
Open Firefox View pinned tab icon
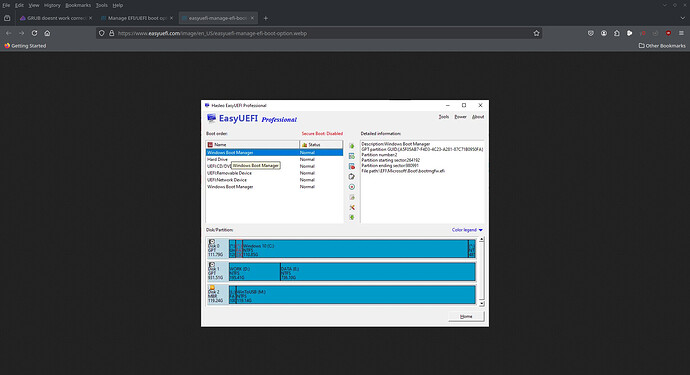coord(7,18)
